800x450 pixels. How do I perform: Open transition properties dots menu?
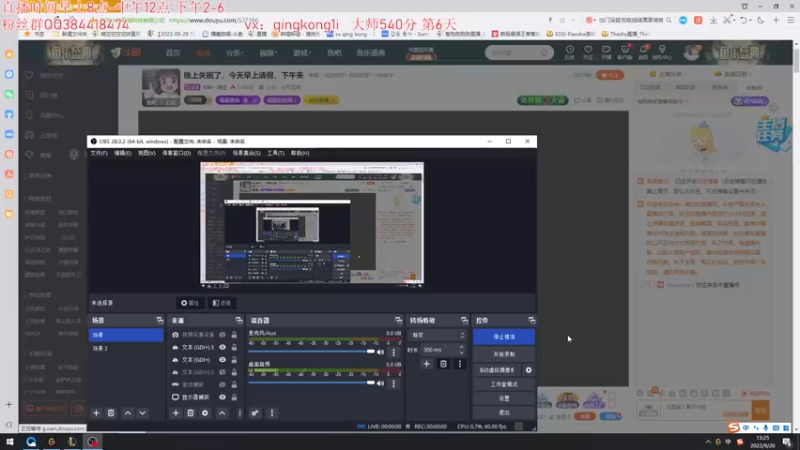click(460, 364)
